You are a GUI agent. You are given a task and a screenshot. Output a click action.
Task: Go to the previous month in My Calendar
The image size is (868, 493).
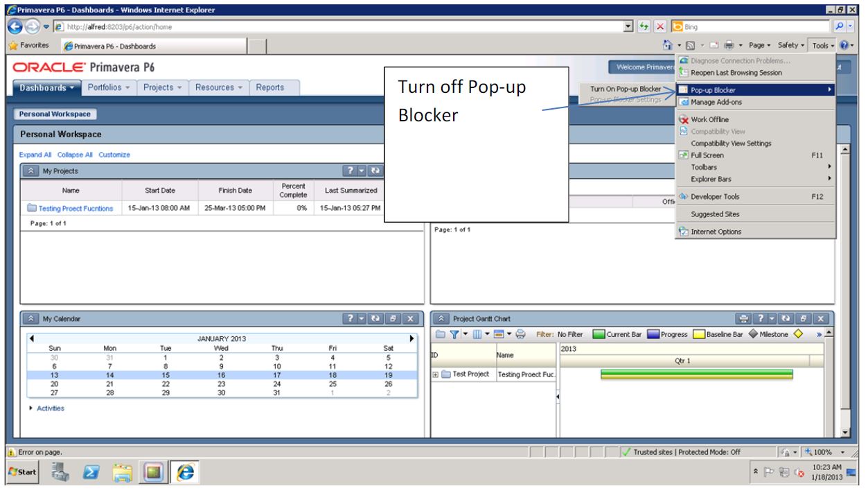[31, 338]
